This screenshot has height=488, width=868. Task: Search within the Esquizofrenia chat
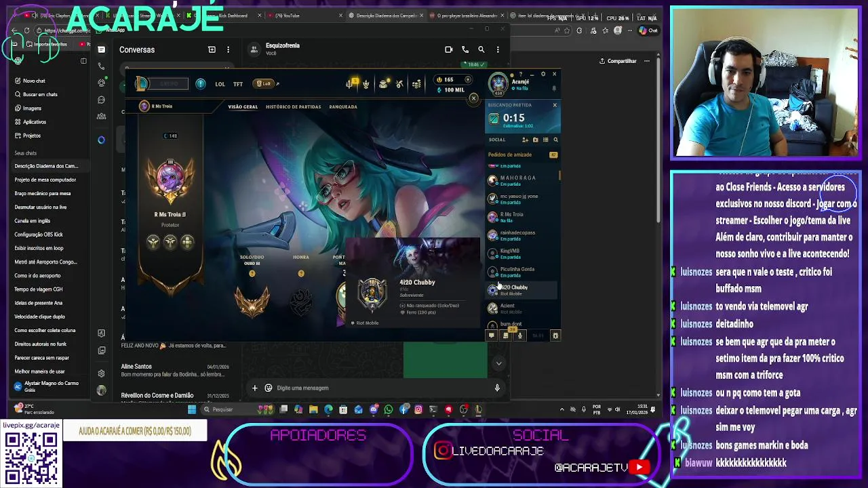[x=481, y=49]
